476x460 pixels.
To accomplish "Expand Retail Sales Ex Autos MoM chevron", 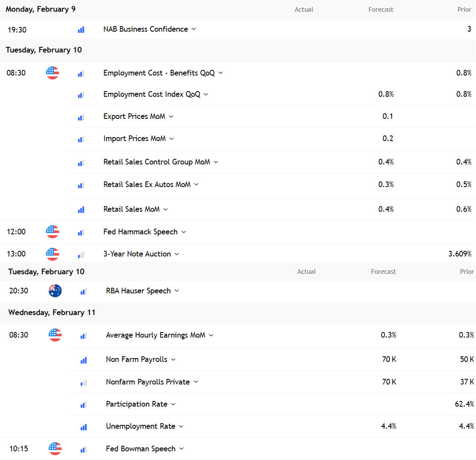I will pos(196,184).
